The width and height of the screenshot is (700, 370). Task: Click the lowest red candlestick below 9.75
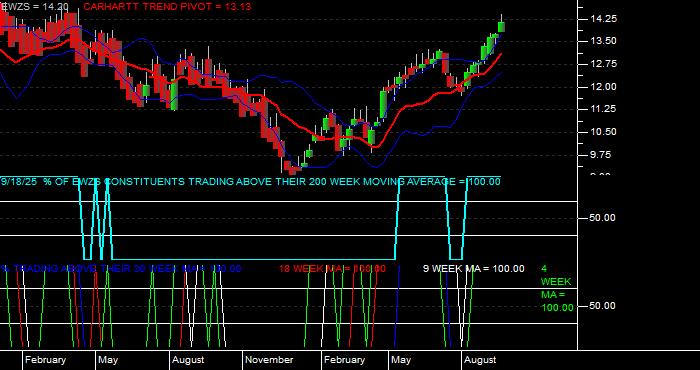tap(292, 170)
